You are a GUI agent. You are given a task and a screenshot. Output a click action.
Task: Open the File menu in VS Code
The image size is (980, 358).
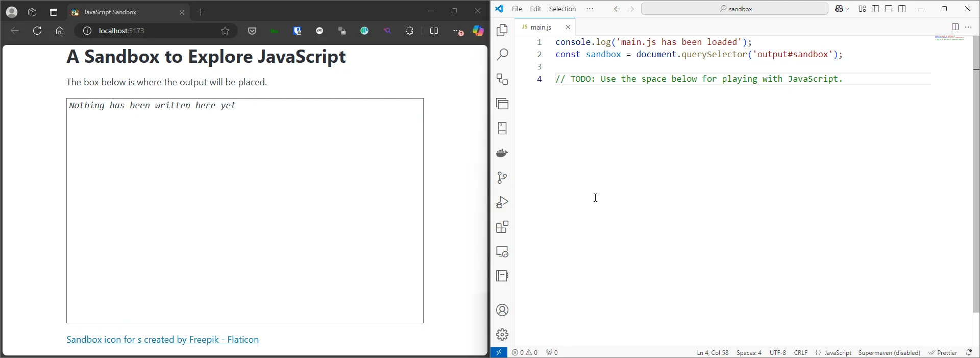click(x=517, y=9)
